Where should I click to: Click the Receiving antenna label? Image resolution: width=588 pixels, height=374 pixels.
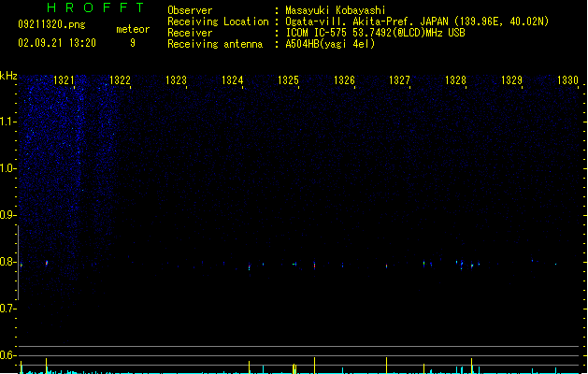[x=215, y=44]
